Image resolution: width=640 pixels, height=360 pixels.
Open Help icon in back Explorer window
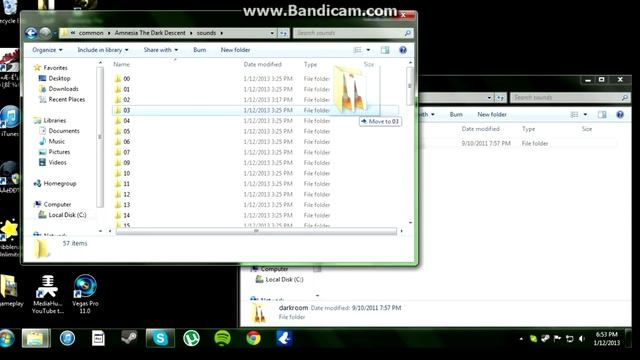click(620, 115)
